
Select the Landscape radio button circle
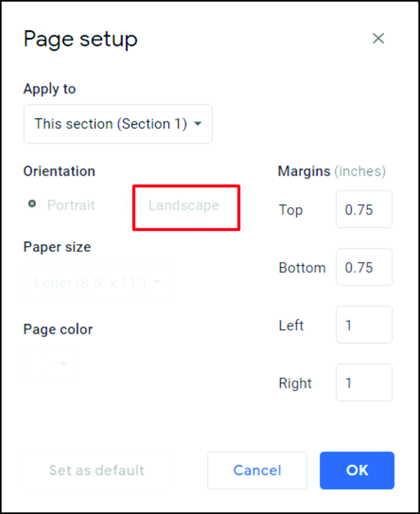[x=133, y=205]
